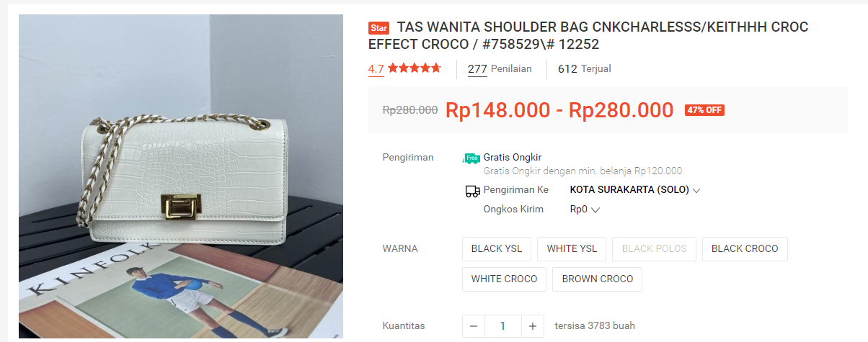Pick the BROWN CROCO variant
The width and height of the screenshot is (868, 342).
click(598, 279)
